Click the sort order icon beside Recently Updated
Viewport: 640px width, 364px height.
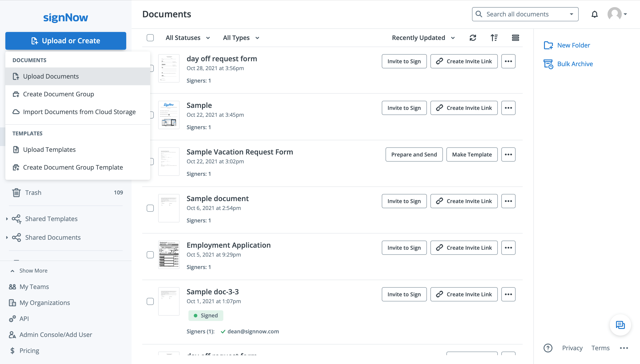click(494, 38)
